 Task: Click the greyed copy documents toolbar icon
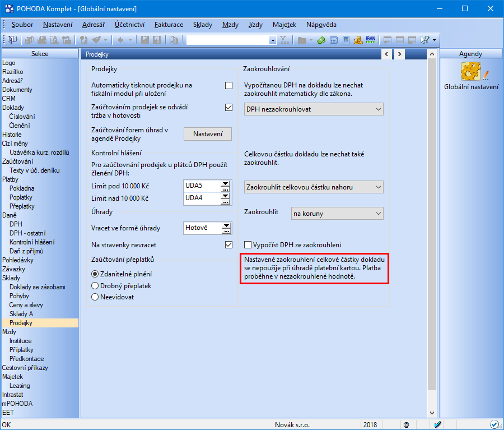coord(29,40)
